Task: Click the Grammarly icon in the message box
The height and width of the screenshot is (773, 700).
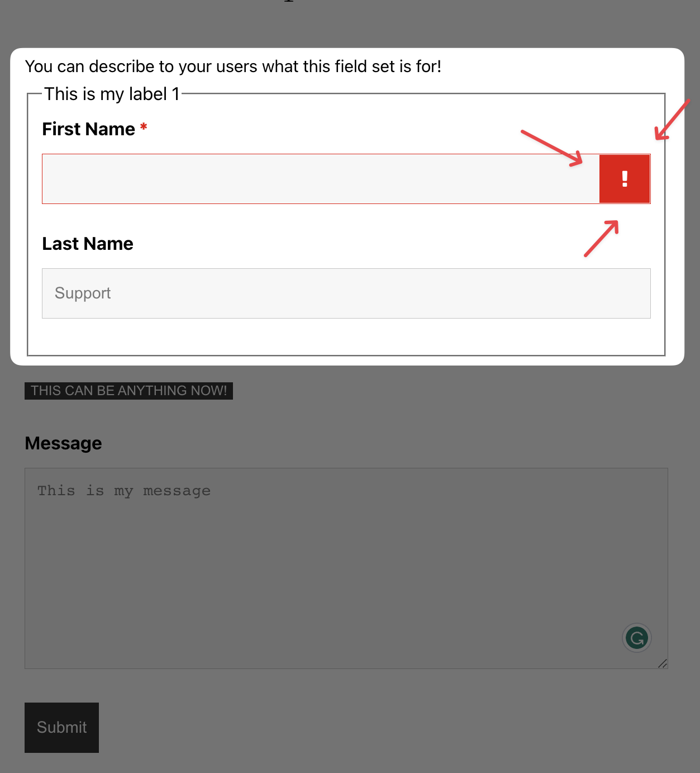Action: coord(636,638)
